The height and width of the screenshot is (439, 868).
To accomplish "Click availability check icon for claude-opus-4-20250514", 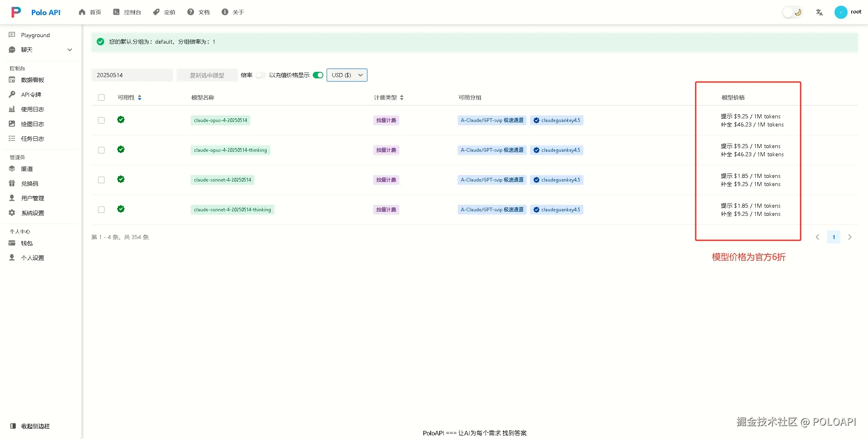I will pos(121,120).
